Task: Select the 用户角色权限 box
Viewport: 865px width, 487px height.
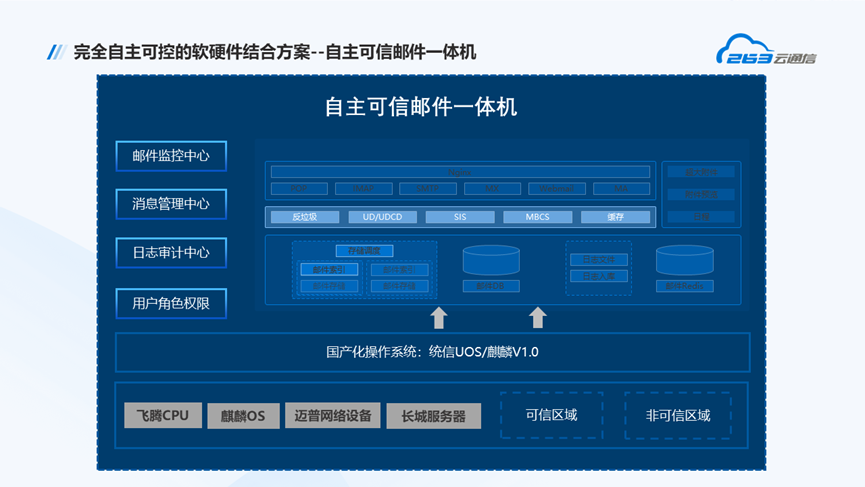Action: pos(171,303)
